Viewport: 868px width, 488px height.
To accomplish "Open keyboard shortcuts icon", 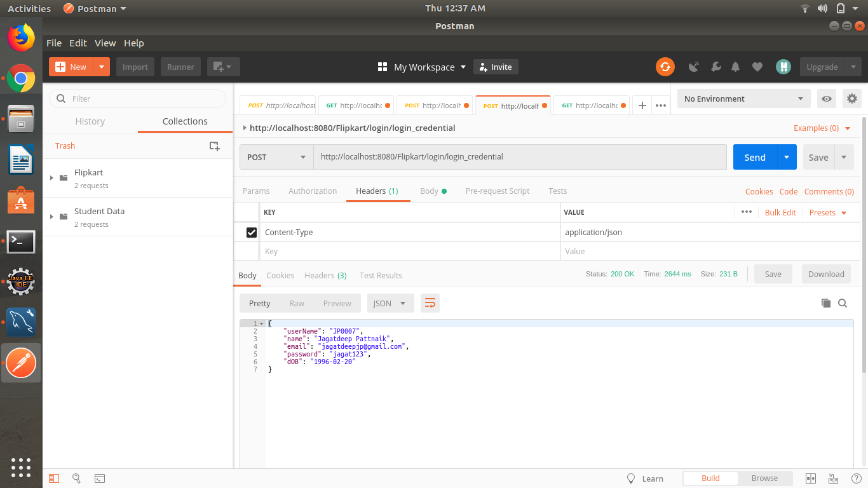I will click(833, 478).
